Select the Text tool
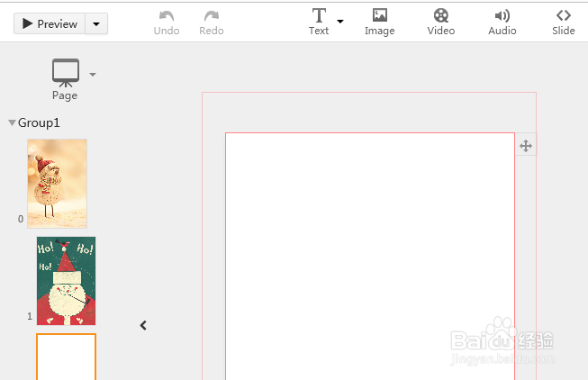Screen dimensions: 588x380 (x=319, y=22)
